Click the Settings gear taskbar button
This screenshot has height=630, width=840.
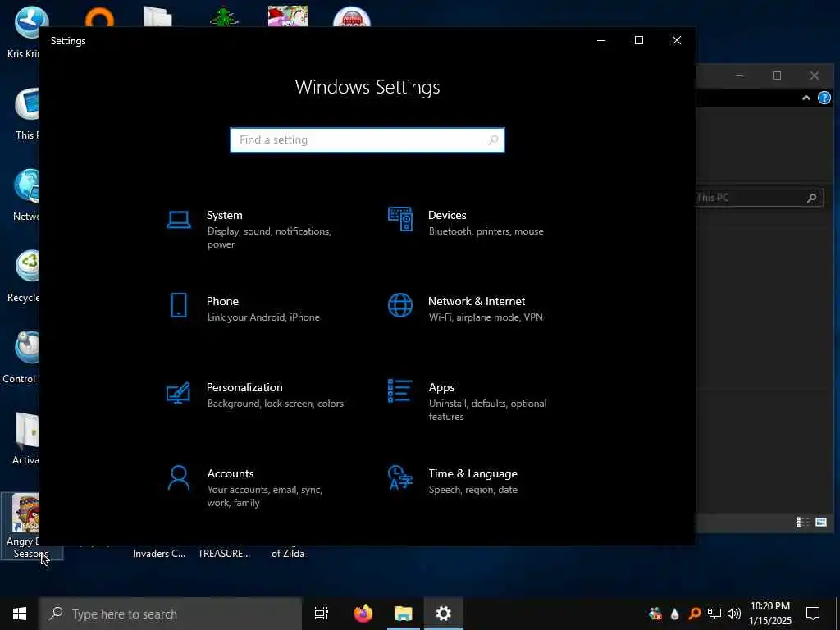tap(444, 614)
